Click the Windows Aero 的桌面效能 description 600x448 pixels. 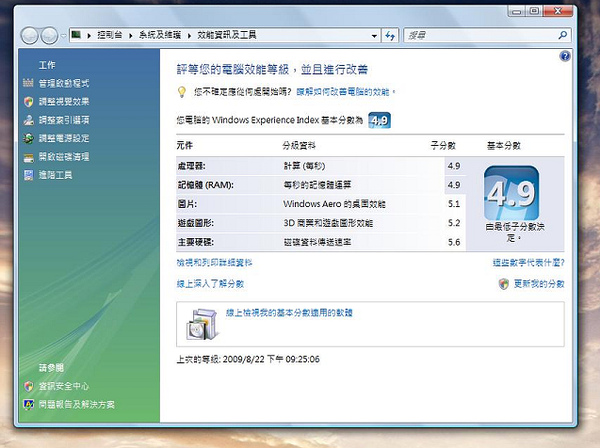click(334, 204)
